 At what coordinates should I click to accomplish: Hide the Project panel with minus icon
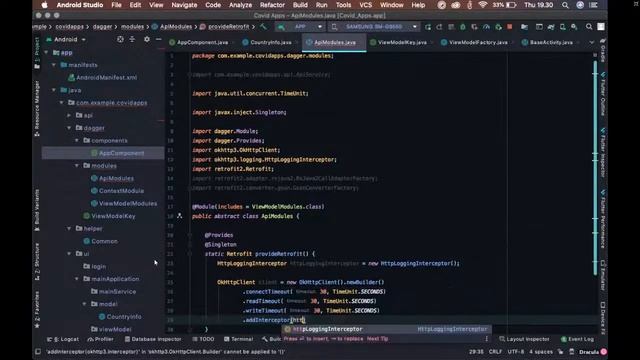pyautogui.click(x=158, y=39)
